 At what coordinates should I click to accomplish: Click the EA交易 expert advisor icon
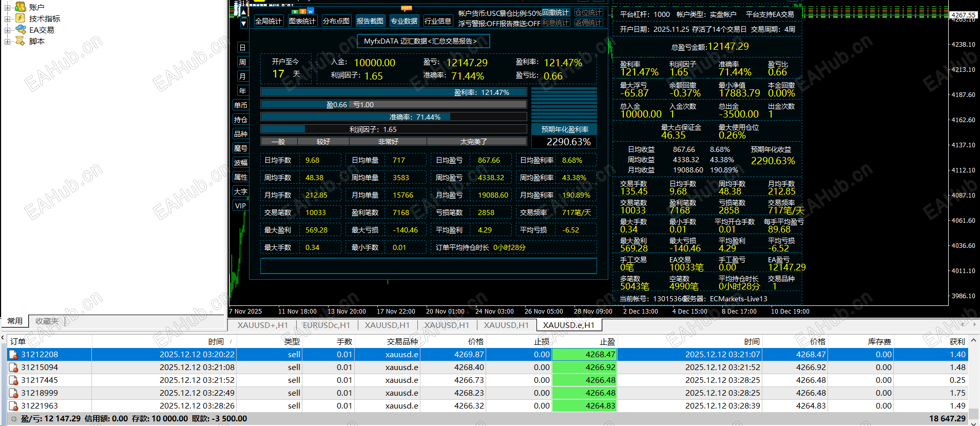(21, 30)
